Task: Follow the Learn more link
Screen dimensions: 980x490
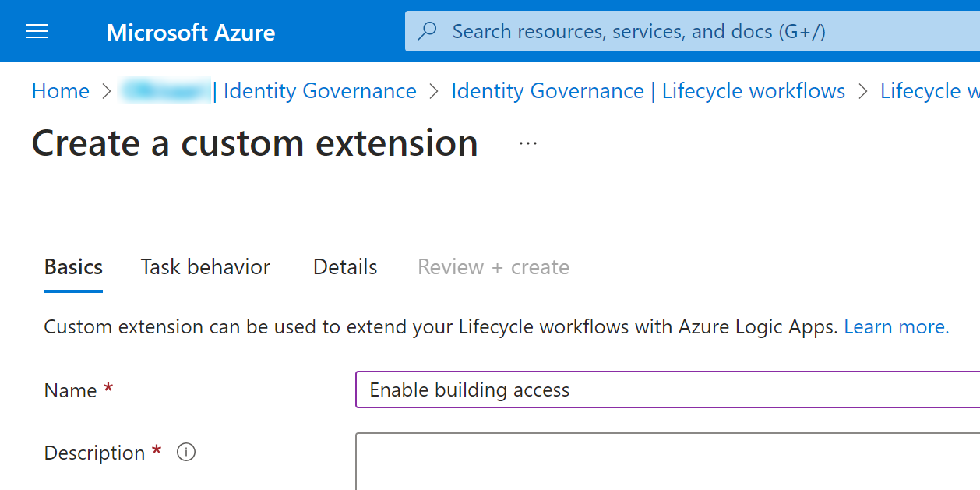Action: [897, 327]
